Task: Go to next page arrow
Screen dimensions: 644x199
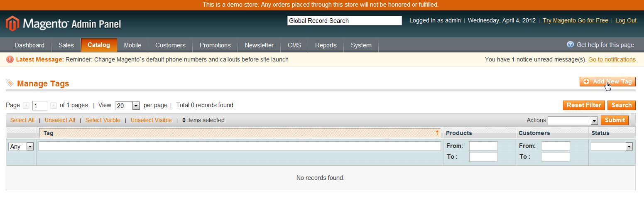Action: pos(53,106)
